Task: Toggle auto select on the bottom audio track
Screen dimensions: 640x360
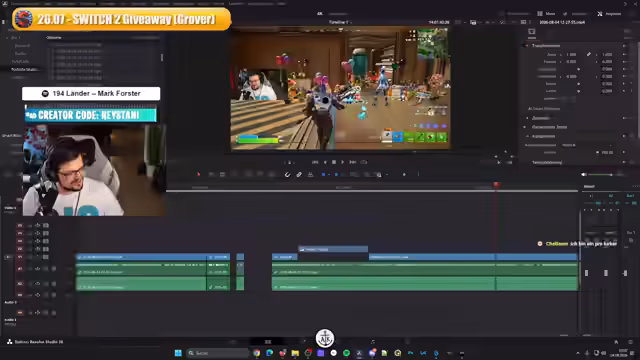Action: [x=38, y=313]
